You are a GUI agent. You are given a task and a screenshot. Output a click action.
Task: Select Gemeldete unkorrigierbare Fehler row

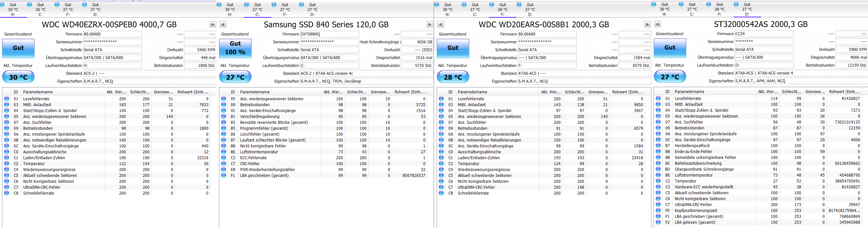coord(758,157)
